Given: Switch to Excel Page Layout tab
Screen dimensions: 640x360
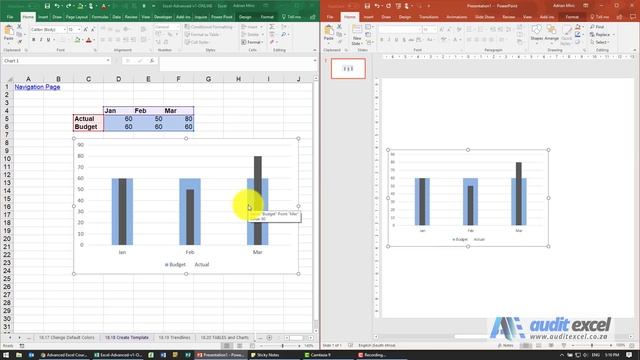Looking at the screenshot, I should point(76,17).
